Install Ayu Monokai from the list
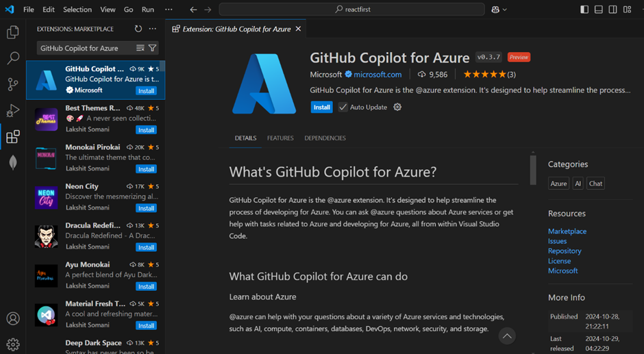The height and width of the screenshot is (354, 644). [x=146, y=287]
